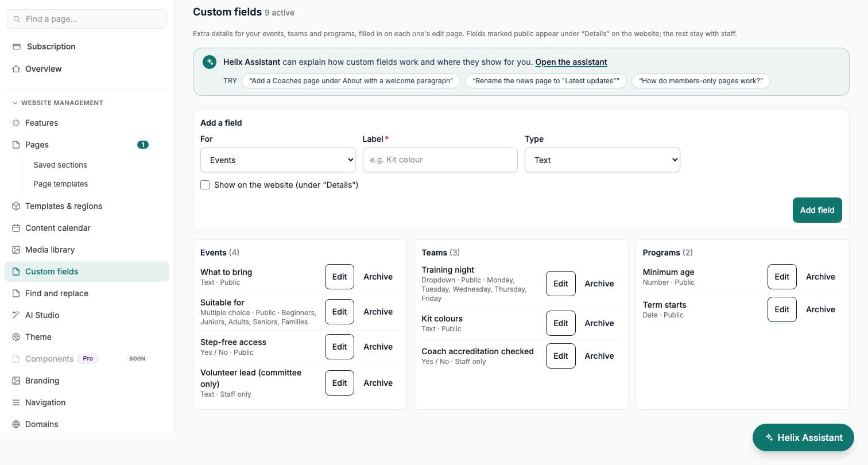Archive the Kit colours field

click(599, 323)
